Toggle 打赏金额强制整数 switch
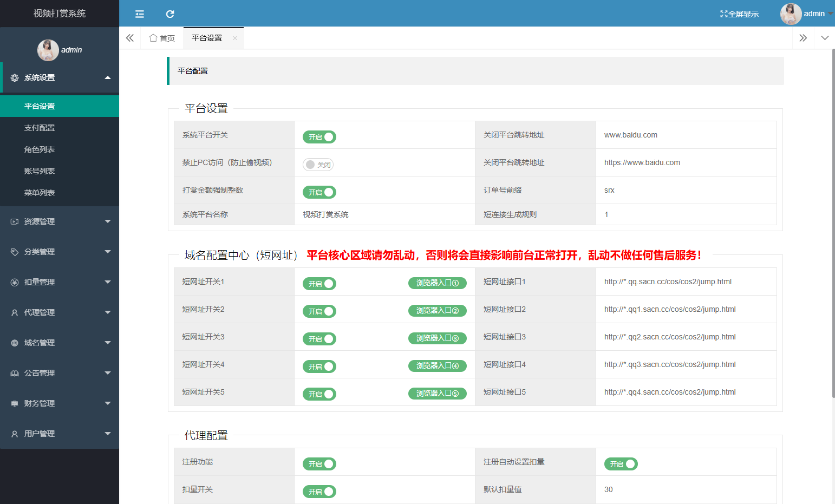The width and height of the screenshot is (835, 504). (x=319, y=192)
